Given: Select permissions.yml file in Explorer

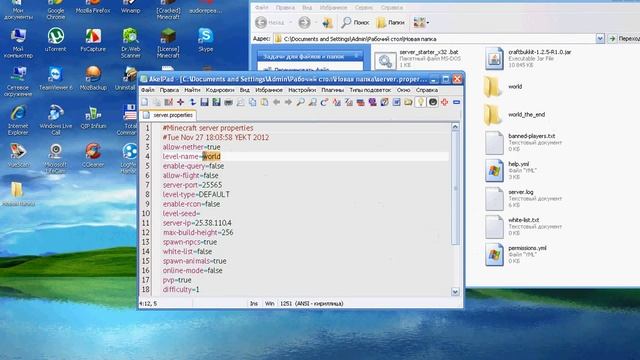Looking at the screenshot, I should [x=516, y=254].
